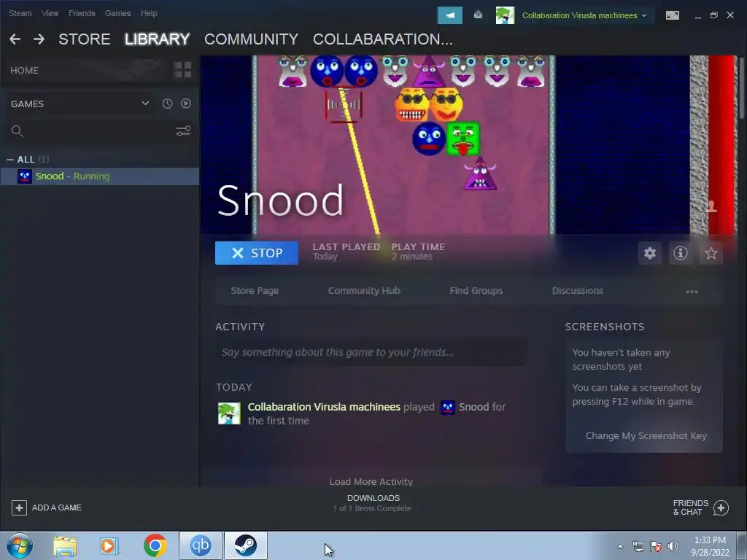Click the Steam taskbar icon
747x560 pixels.
pos(246,545)
